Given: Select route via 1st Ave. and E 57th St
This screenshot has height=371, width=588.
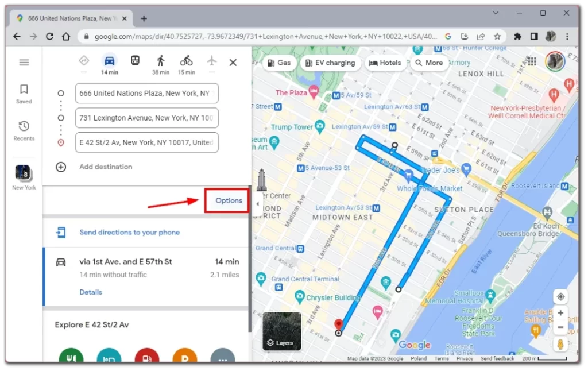Looking at the screenshot, I should (x=146, y=277).
